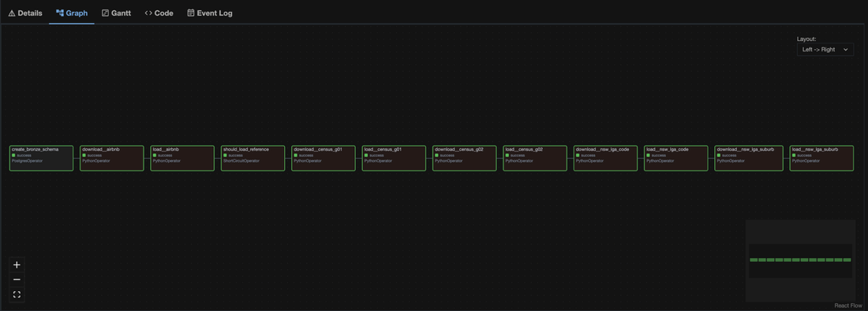Image resolution: width=868 pixels, height=311 pixels.
Task: Open the Event Log tab
Action: click(x=210, y=13)
